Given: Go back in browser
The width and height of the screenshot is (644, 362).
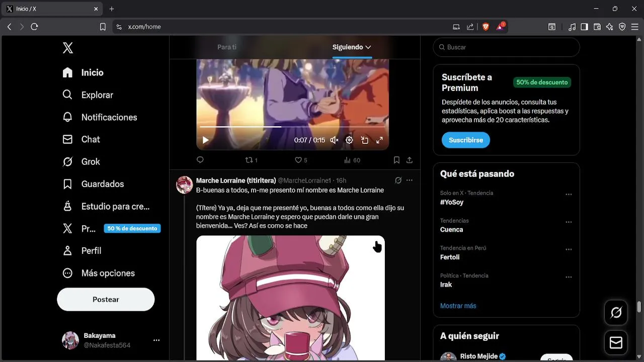Looking at the screenshot, I should pyautogui.click(x=9, y=27).
